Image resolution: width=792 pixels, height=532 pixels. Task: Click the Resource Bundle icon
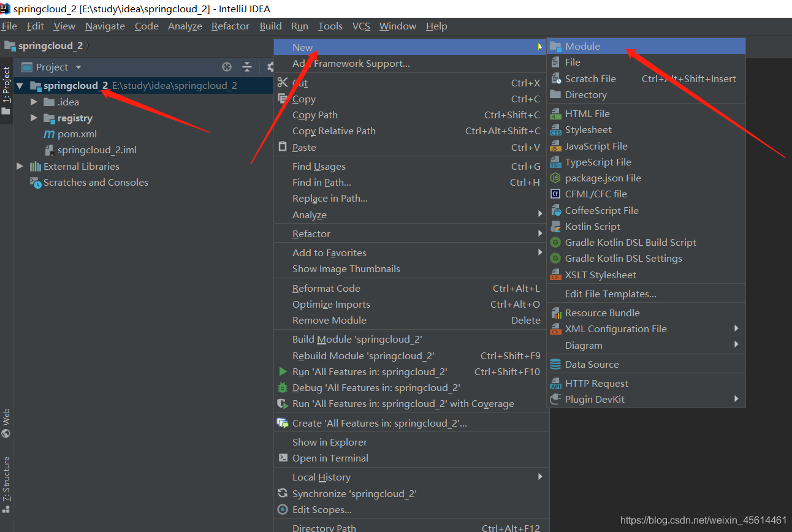pyautogui.click(x=555, y=313)
